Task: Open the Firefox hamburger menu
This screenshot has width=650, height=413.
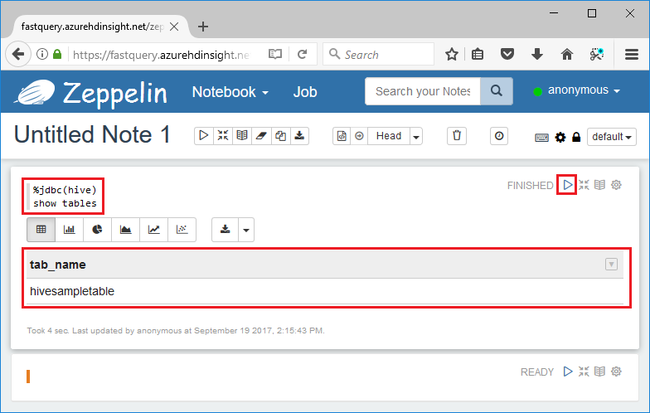Action: [x=631, y=54]
